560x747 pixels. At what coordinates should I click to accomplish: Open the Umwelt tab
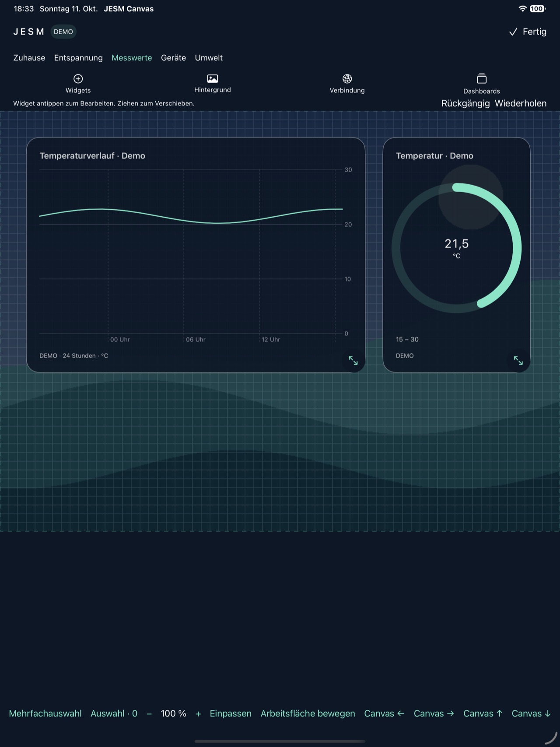click(x=209, y=58)
